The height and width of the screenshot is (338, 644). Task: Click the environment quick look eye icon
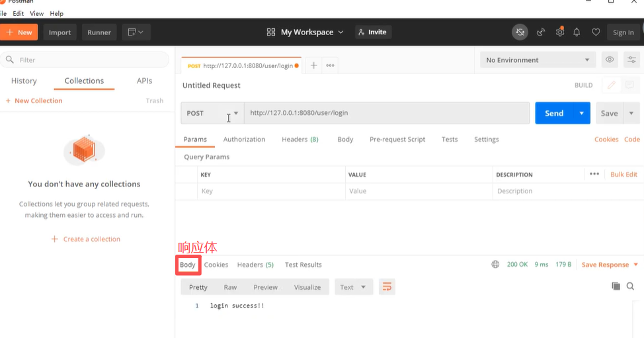(x=610, y=60)
